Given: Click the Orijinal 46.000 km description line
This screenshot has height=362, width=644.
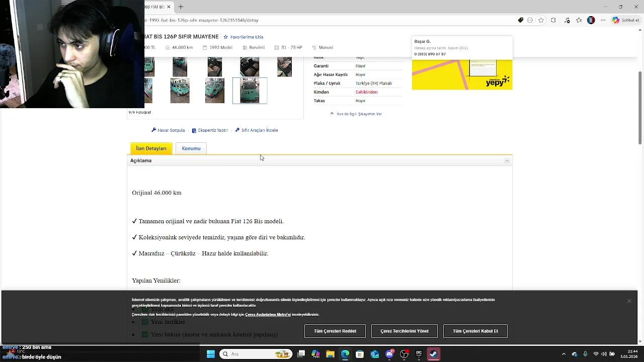Looking at the screenshot, I should tap(156, 193).
